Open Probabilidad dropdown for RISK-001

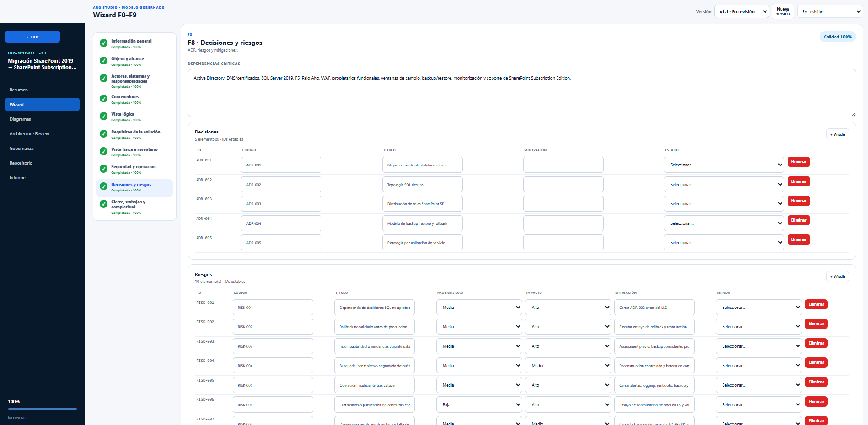(x=479, y=308)
